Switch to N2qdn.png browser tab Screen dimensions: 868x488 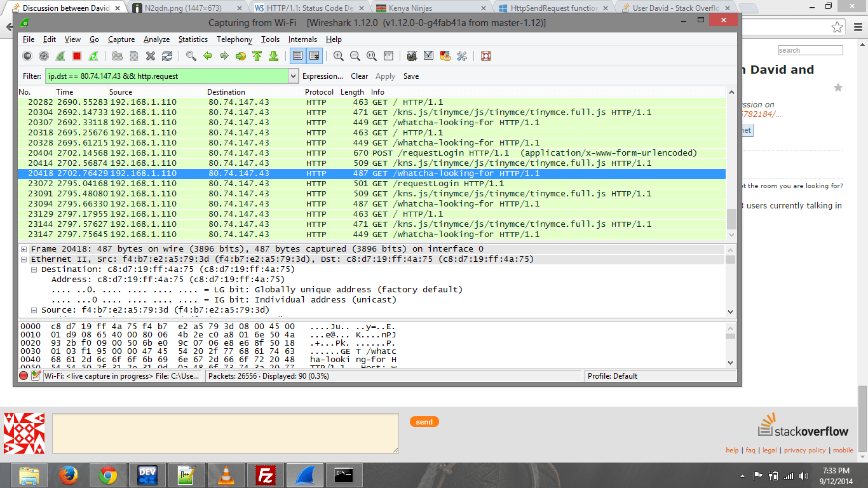[188, 8]
